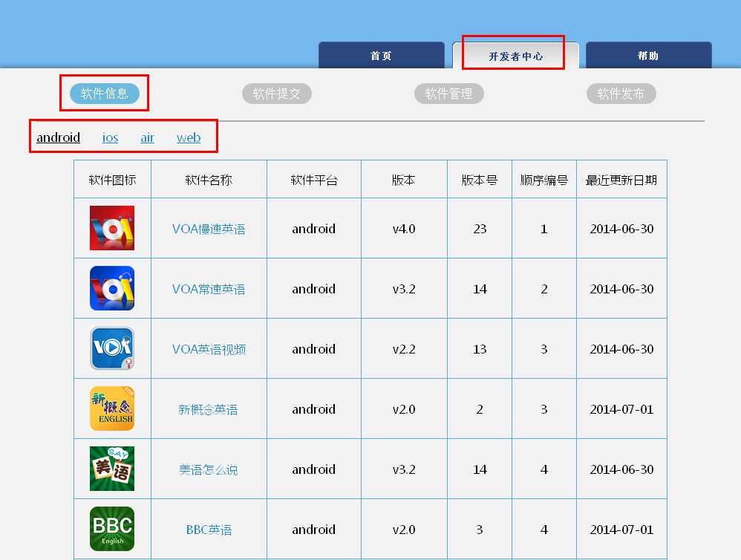Switch to the ios platform link
The width and height of the screenshot is (741, 560).
(x=110, y=137)
